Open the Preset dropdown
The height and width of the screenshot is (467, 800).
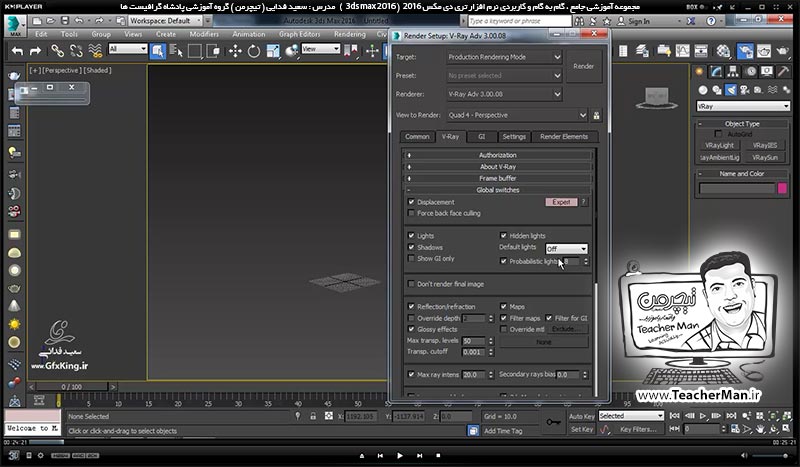pos(504,76)
